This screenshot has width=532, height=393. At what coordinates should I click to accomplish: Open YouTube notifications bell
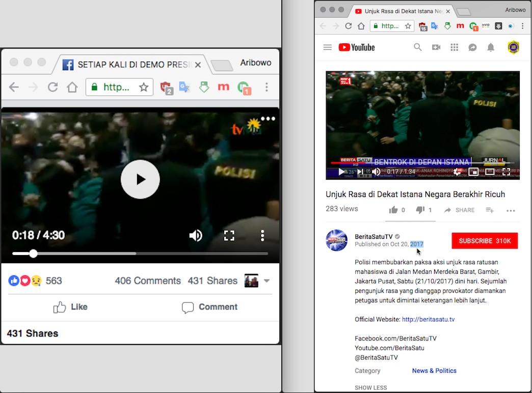491,47
